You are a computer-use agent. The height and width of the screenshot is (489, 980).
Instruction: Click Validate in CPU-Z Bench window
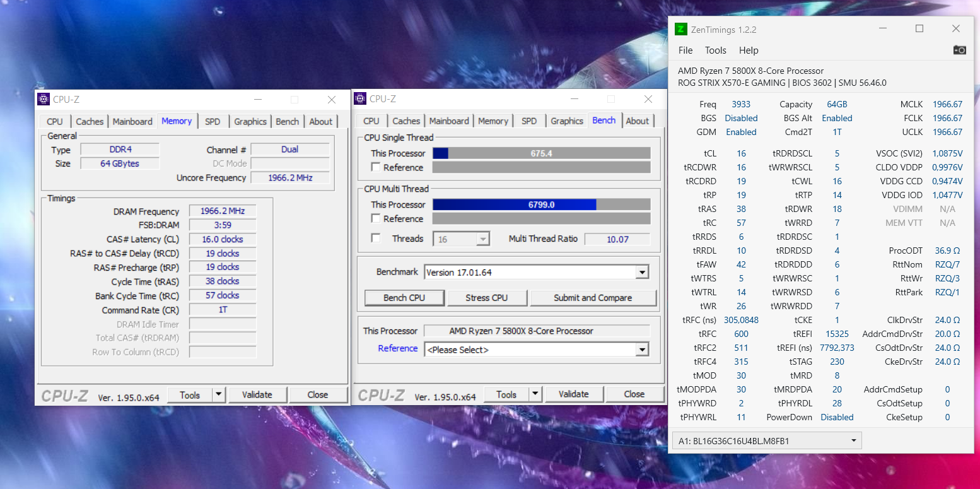coord(573,394)
